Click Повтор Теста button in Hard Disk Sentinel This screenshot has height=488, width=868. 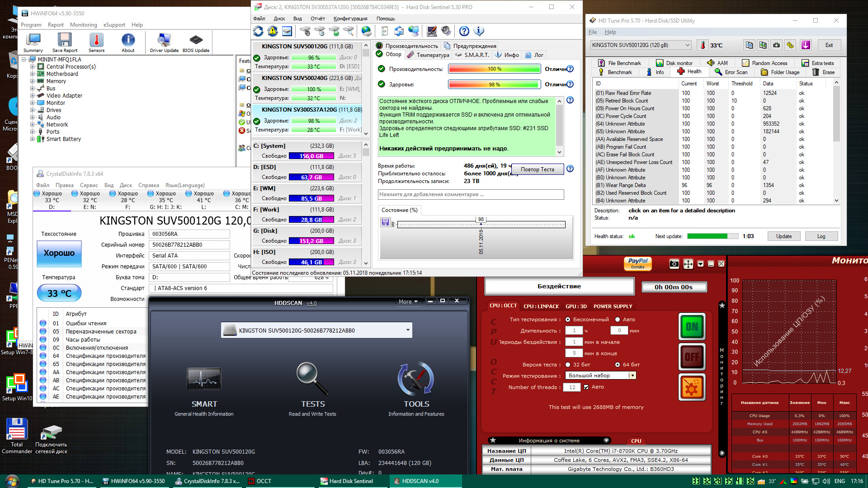[537, 169]
